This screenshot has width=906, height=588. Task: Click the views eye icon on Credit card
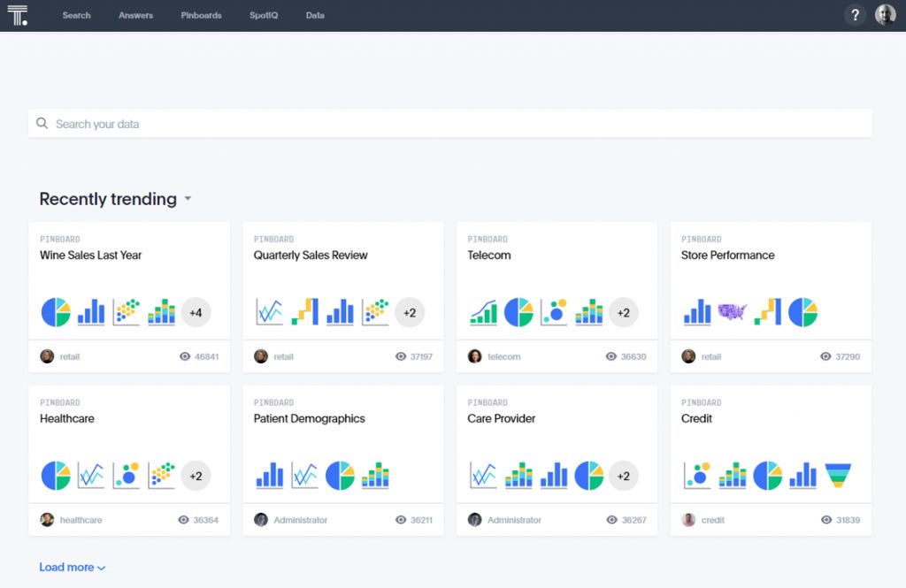point(826,520)
